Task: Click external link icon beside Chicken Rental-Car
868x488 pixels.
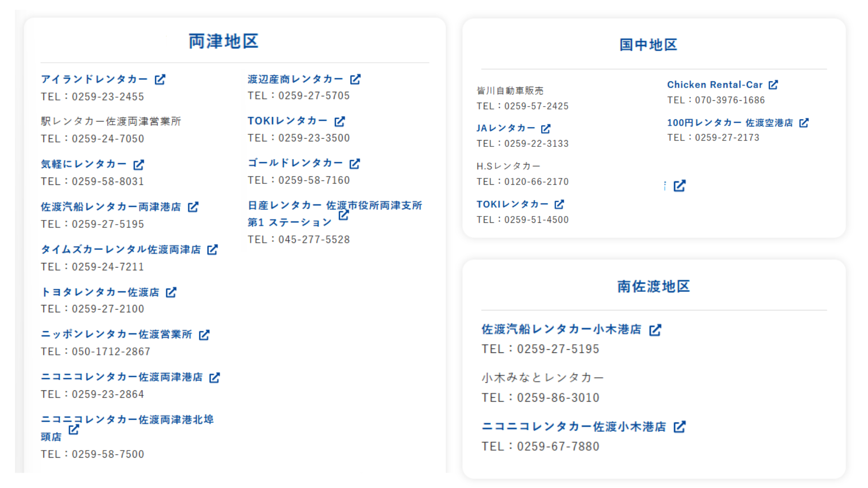Action: [773, 85]
